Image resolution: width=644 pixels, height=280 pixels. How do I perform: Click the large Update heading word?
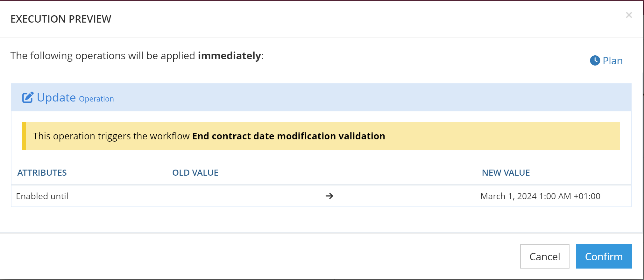tap(56, 98)
